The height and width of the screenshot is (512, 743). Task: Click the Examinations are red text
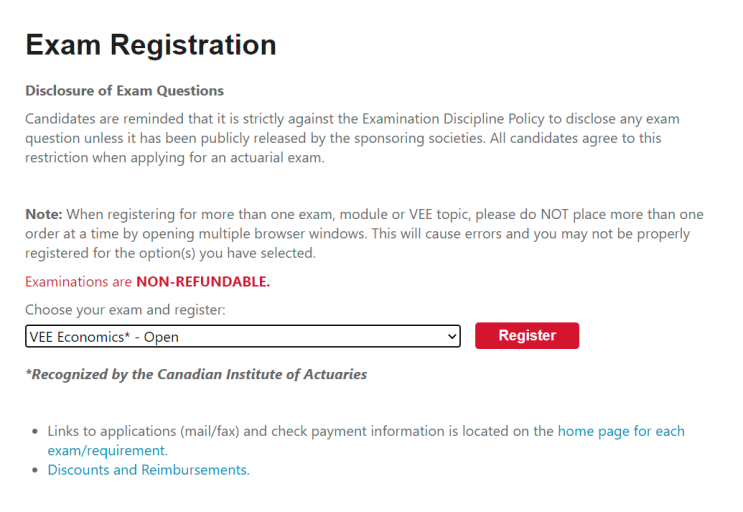pos(78,282)
